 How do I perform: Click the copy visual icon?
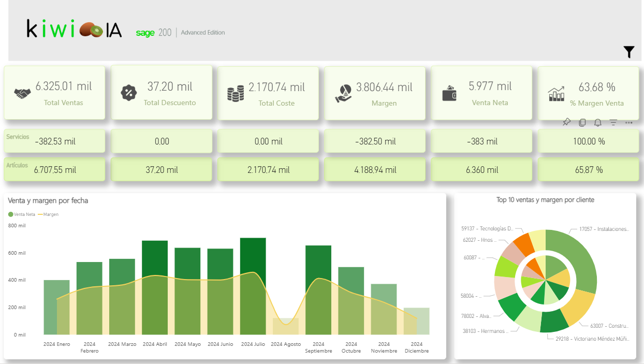tap(582, 123)
